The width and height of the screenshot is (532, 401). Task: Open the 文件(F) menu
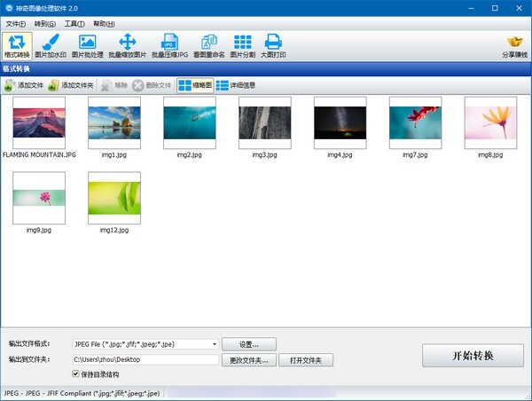coord(17,24)
